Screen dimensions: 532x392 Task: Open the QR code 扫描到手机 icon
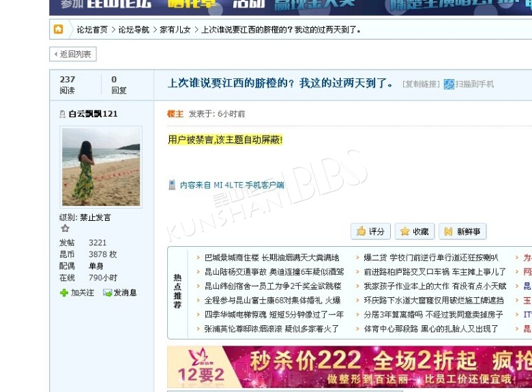pyautogui.click(x=449, y=84)
